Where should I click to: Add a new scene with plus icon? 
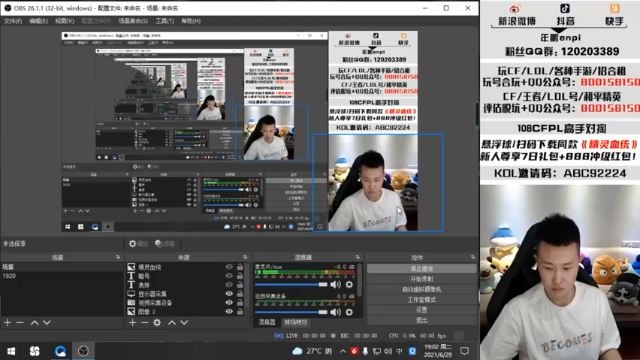pos(8,322)
